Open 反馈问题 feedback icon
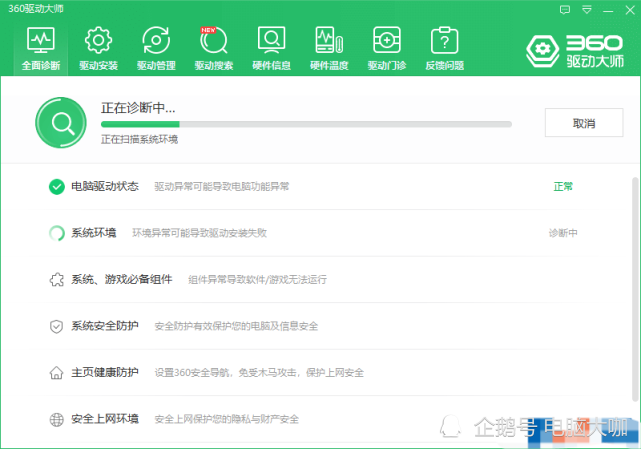The width and height of the screenshot is (641, 449). [444, 40]
